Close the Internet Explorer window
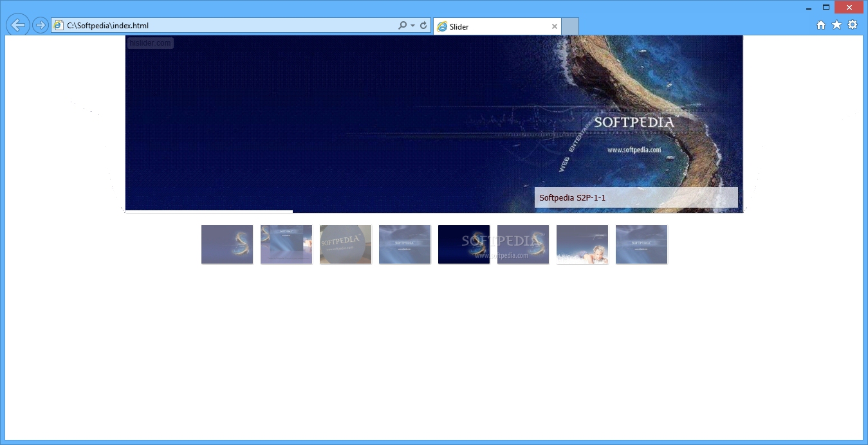The height and width of the screenshot is (445, 868). coord(849,8)
